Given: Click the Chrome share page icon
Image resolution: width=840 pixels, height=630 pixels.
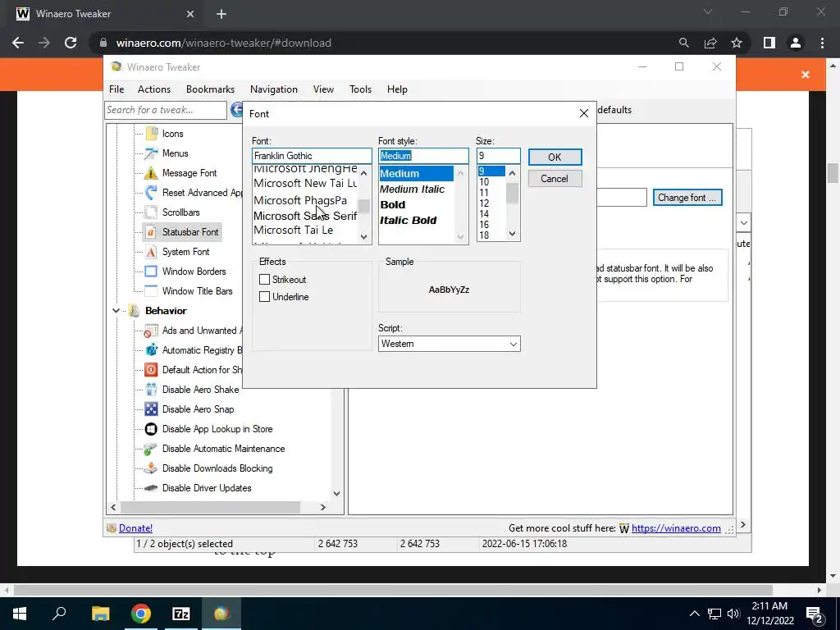Looking at the screenshot, I should (x=710, y=43).
